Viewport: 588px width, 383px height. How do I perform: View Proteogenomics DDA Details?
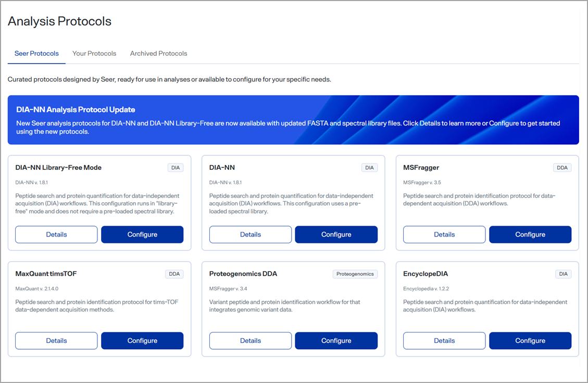pos(251,341)
